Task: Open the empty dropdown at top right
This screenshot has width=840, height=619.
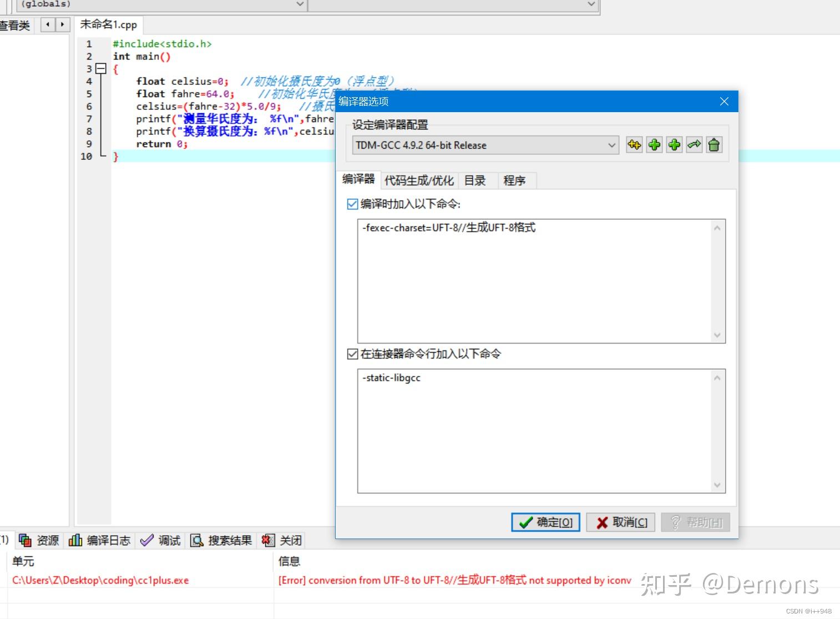Action: (591, 4)
